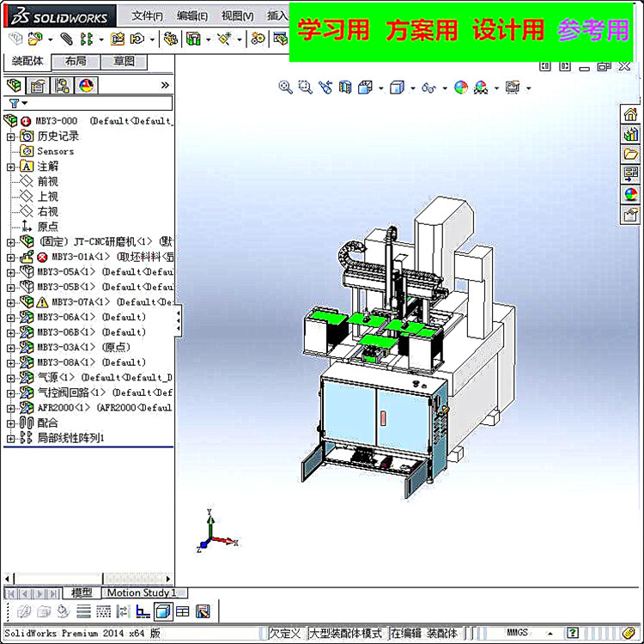Click the table grid icon in bottom toolbar
The image size is (644, 644).
[183, 611]
